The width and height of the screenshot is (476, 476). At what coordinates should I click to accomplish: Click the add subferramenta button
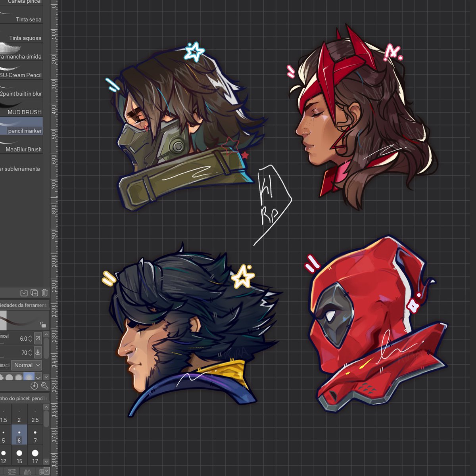coord(20,169)
